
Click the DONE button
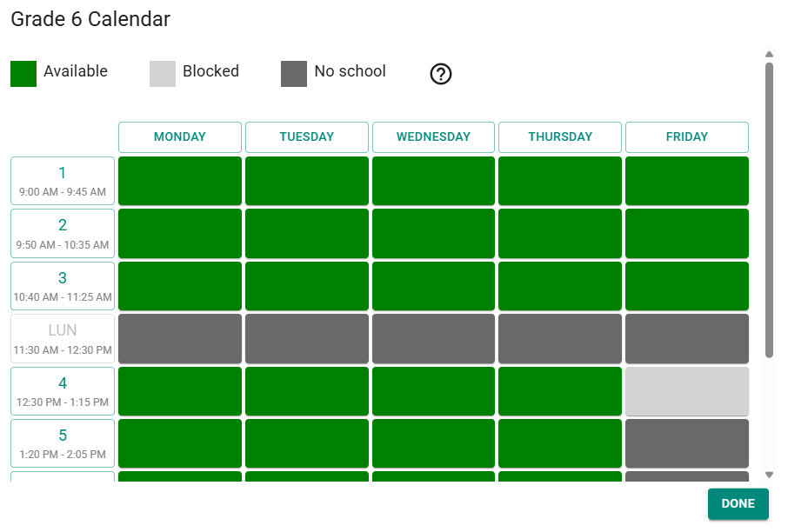coord(738,503)
